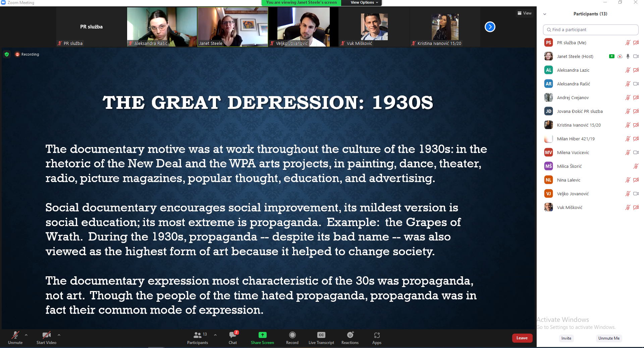The image size is (644, 348).
Task: Click the Unmute microphone icon
Action: pyautogui.click(x=15, y=335)
